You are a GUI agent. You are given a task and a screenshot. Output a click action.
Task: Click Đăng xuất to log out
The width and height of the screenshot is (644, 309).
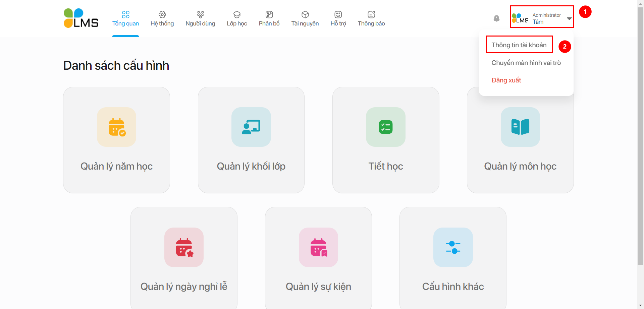click(506, 80)
